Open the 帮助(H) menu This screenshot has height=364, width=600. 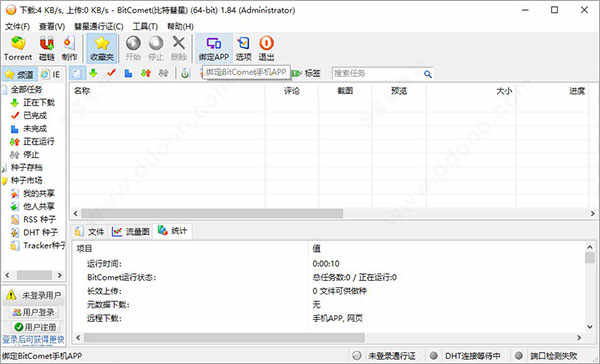coord(180,26)
